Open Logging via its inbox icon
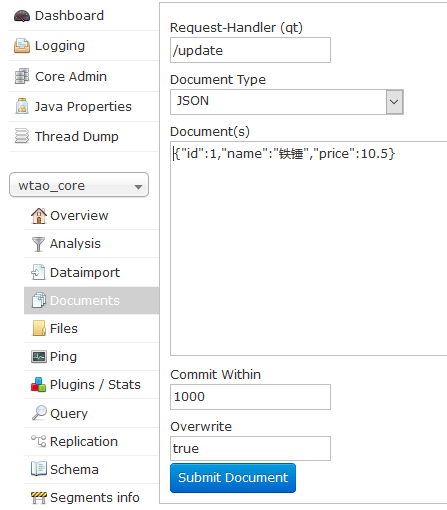The width and height of the screenshot is (447, 510). (x=22, y=46)
